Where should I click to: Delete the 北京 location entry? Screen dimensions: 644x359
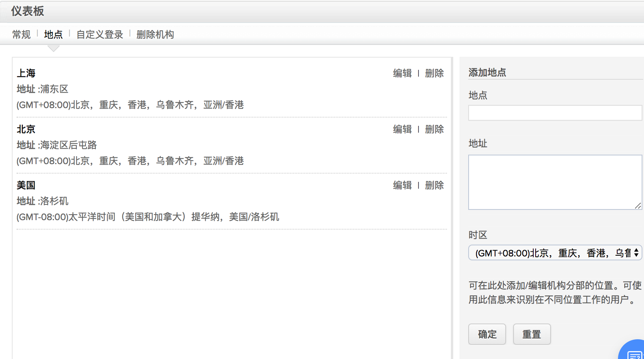tap(434, 129)
